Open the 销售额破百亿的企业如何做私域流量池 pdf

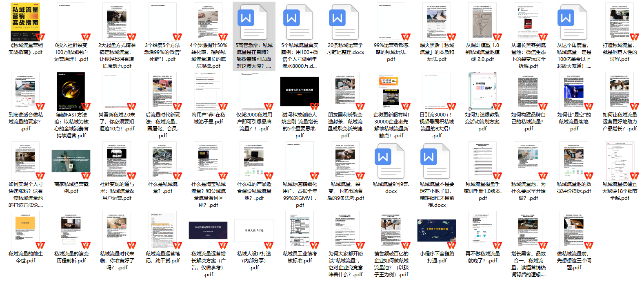pyautogui.click(x=391, y=230)
